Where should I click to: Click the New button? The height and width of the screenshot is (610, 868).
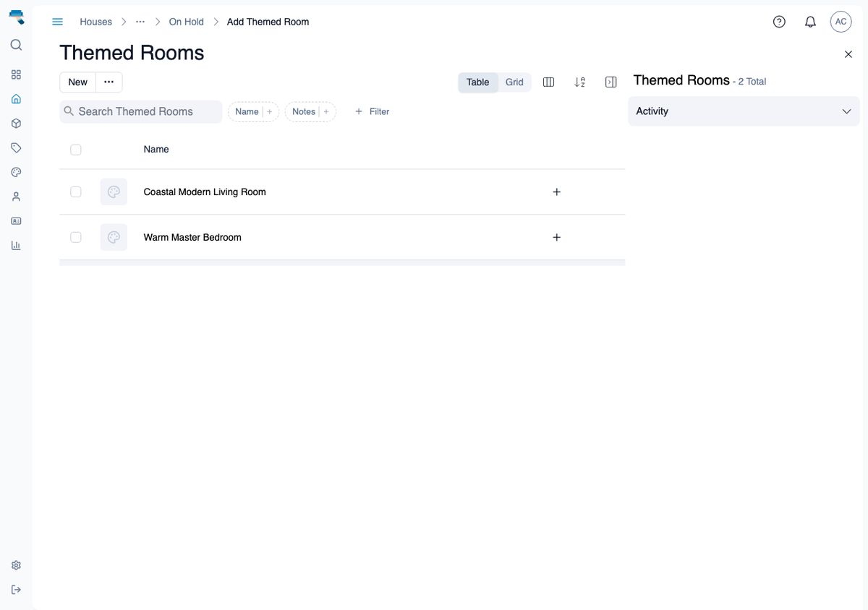pos(77,82)
